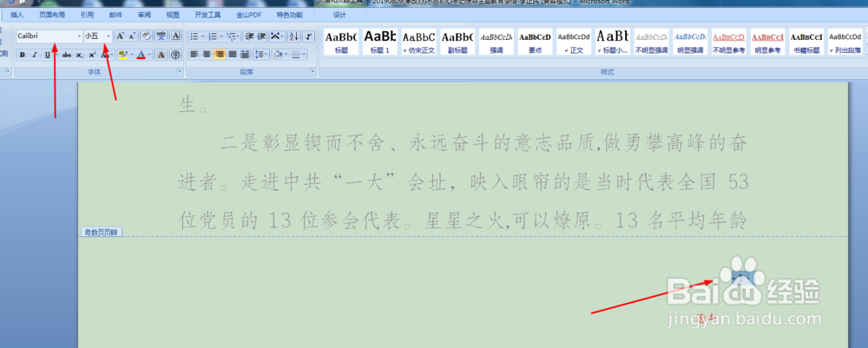Image resolution: width=868 pixels, height=348 pixels.
Task: Click the Enclose Characters icon
Action: (175, 54)
